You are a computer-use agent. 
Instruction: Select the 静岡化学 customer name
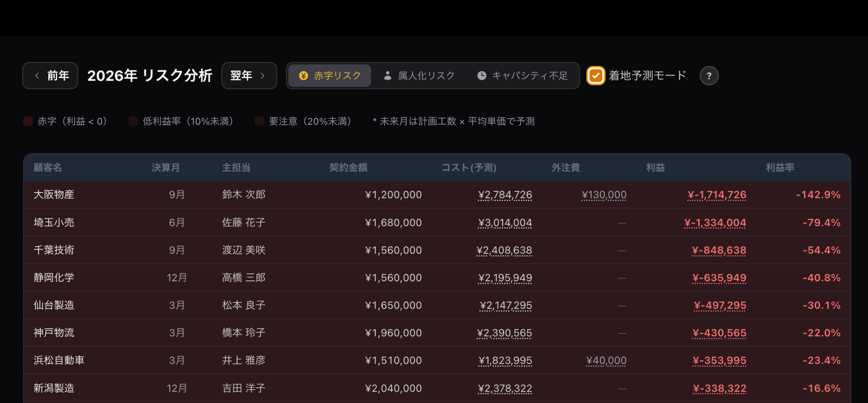[54, 277]
